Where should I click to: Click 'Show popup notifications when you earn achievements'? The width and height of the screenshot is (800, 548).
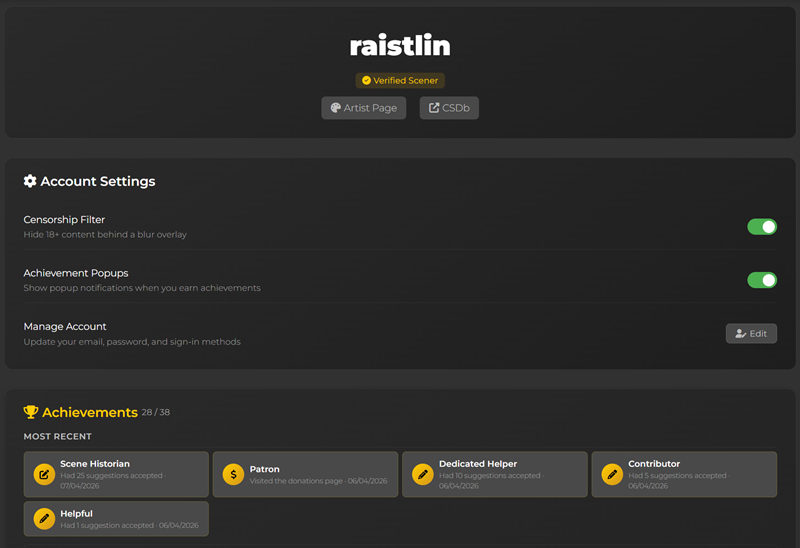tap(142, 288)
